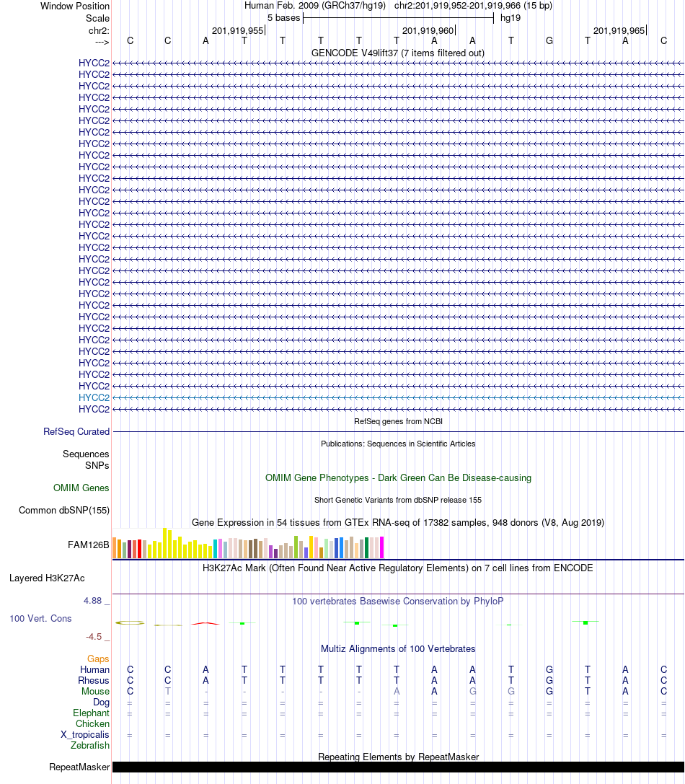
Task: Open 'Repeating Elements by RepeatMasker' track title
Action: click(398, 757)
